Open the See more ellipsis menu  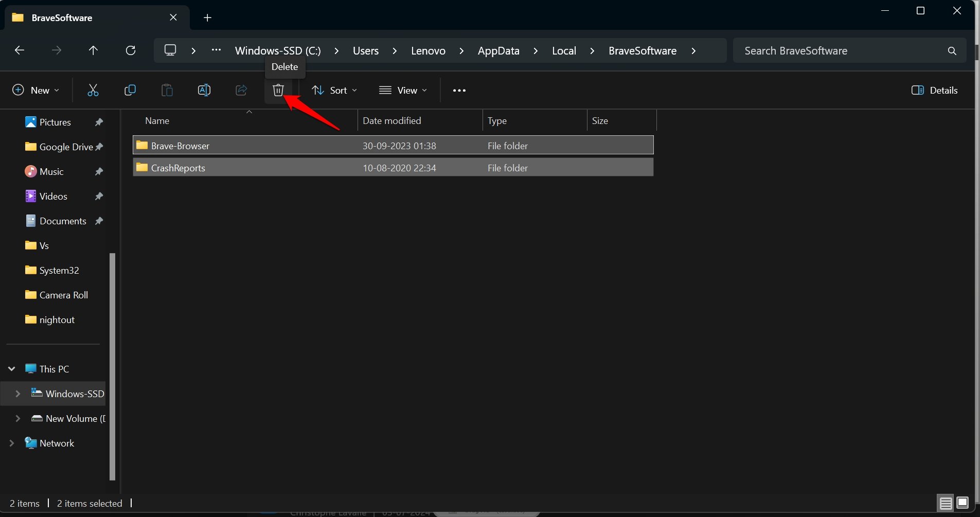coord(459,91)
